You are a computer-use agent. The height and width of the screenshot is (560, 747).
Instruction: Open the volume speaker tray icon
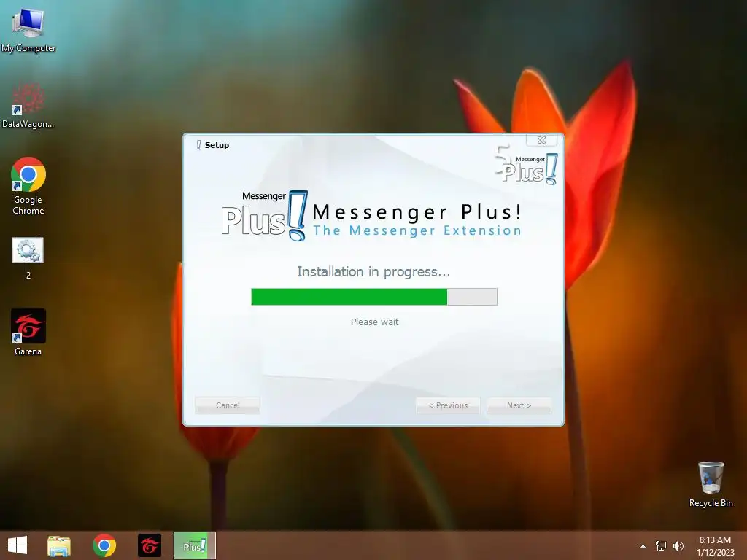click(x=678, y=546)
